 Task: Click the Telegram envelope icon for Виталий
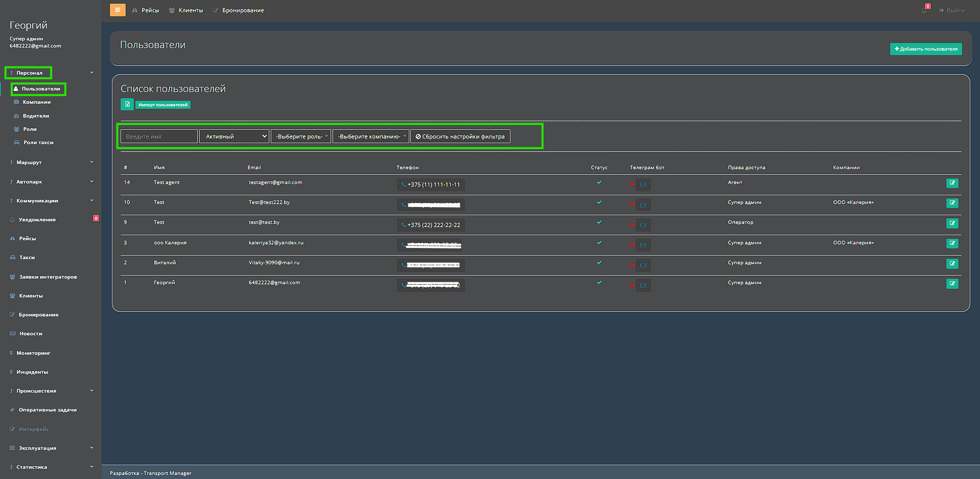(x=643, y=265)
